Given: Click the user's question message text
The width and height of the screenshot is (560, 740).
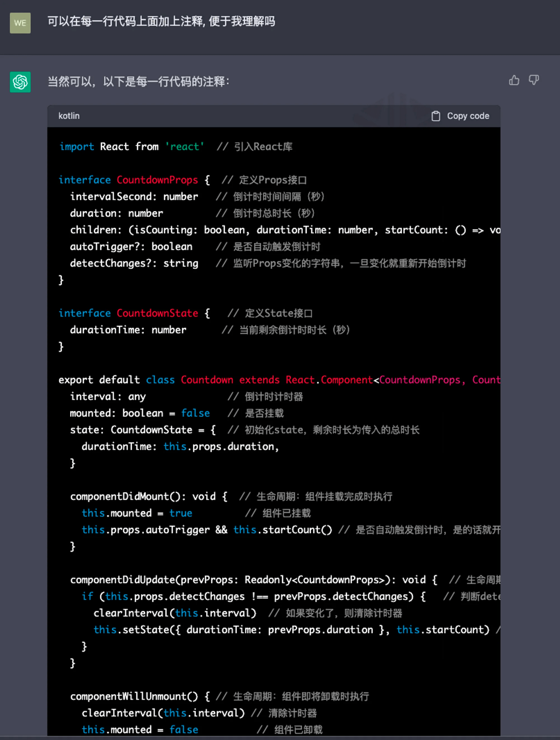Looking at the screenshot, I should [x=161, y=21].
